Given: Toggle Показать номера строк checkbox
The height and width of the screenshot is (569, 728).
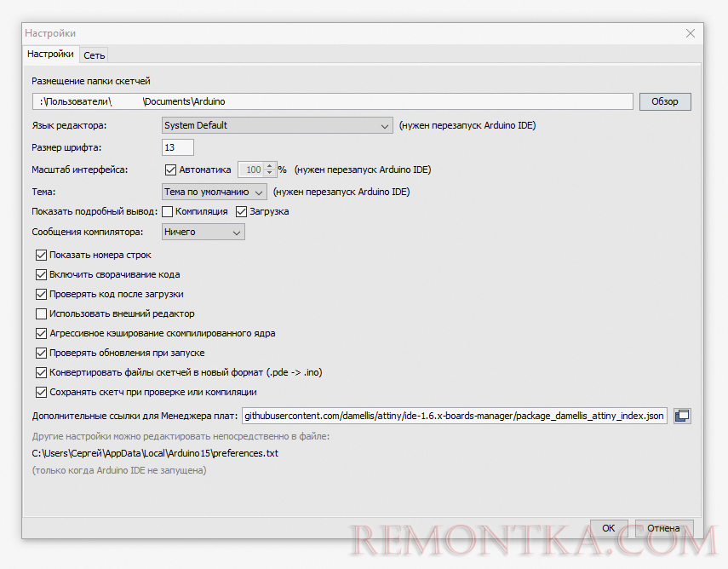Looking at the screenshot, I should click(x=42, y=255).
